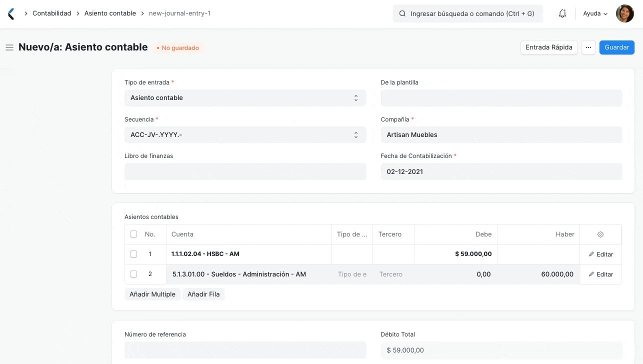Go to Asiento contable breadcrumb
Image resolution: width=643 pixels, height=364 pixels.
point(110,13)
